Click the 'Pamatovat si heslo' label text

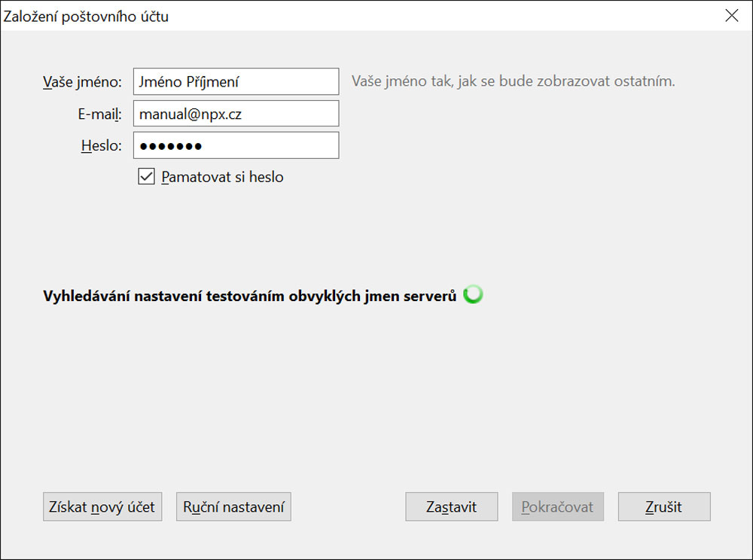(x=222, y=178)
